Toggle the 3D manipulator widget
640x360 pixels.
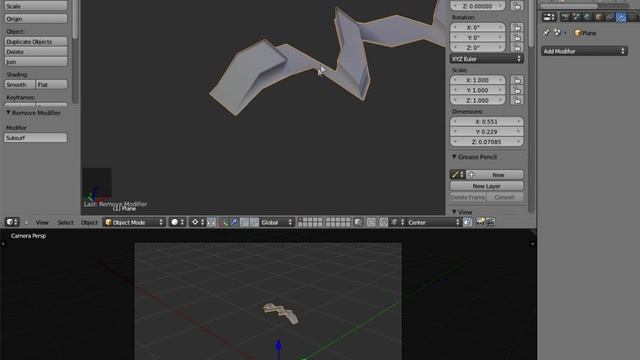[223, 222]
